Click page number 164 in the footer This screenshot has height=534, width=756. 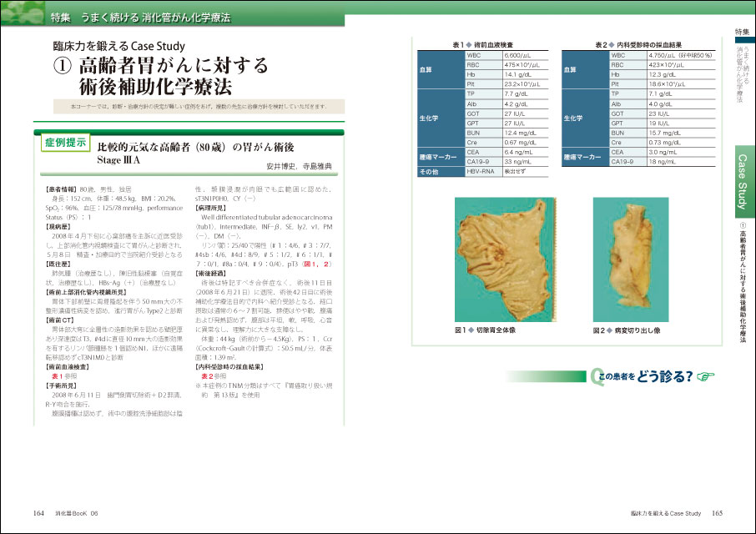(39, 512)
